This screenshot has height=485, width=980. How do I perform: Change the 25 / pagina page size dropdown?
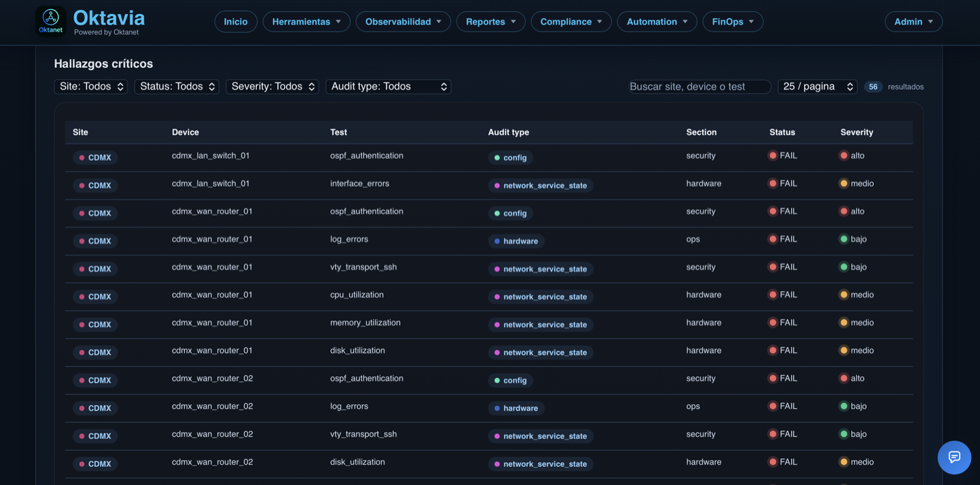pos(817,86)
